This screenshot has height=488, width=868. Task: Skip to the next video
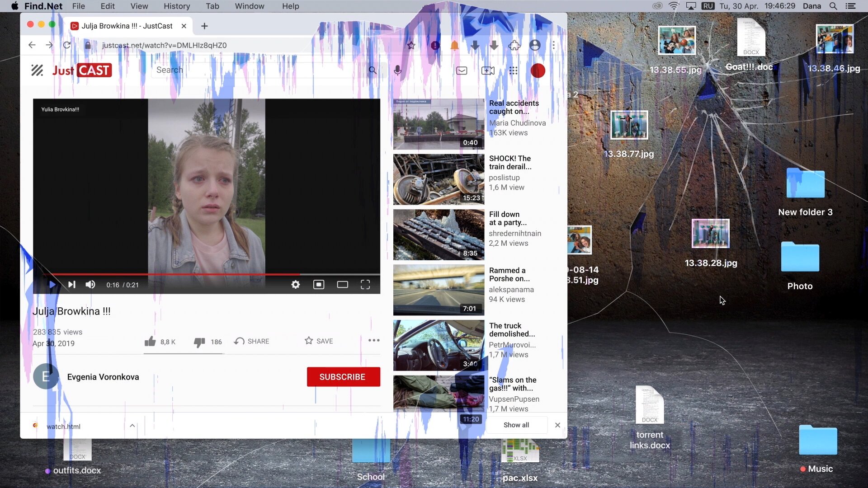pos(71,285)
